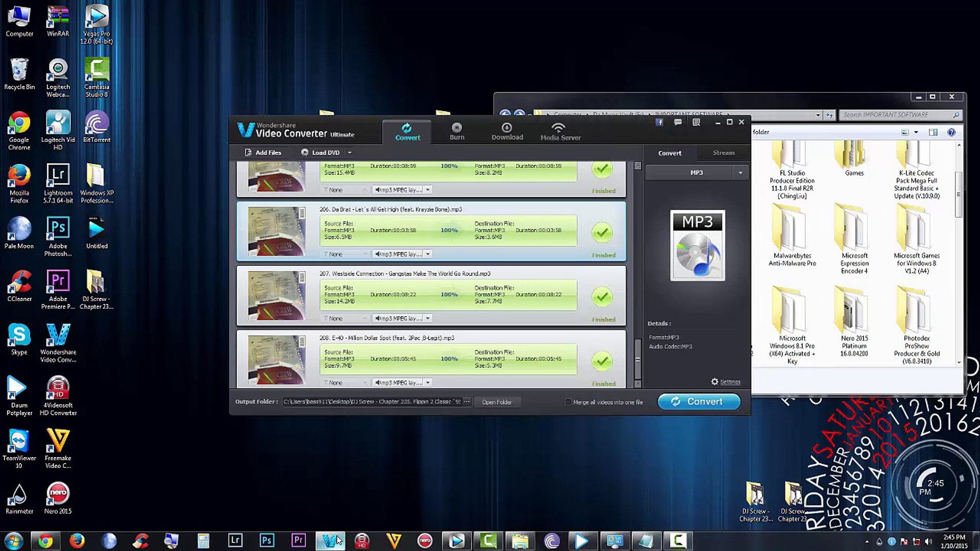Open the menu list icon in title bar
The image size is (980, 551).
coord(696,122)
